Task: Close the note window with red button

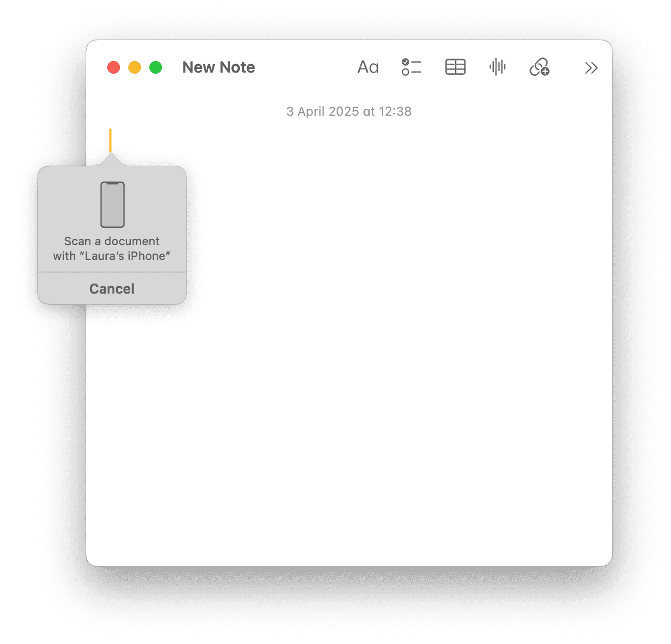Action: 114,67
